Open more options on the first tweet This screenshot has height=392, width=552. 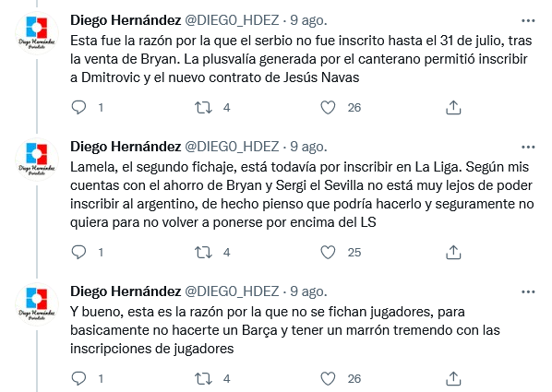(528, 21)
